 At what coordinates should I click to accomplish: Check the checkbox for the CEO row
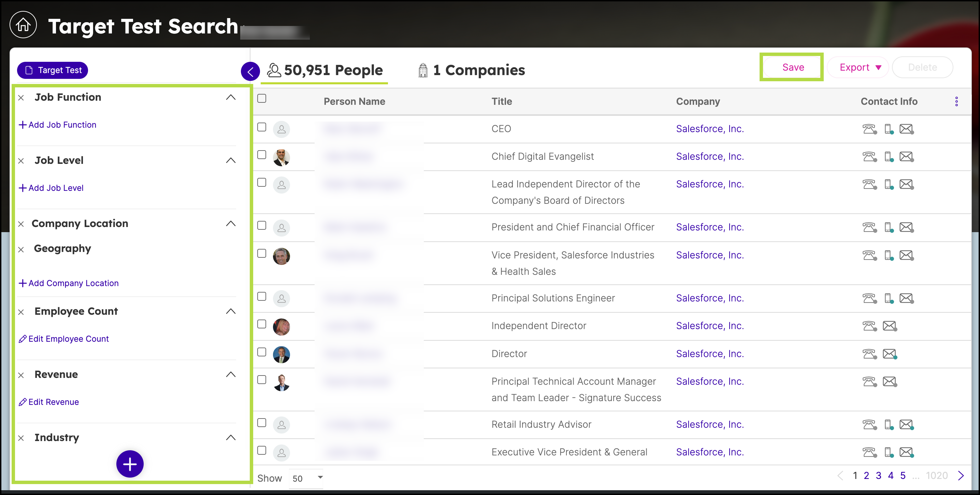click(262, 127)
